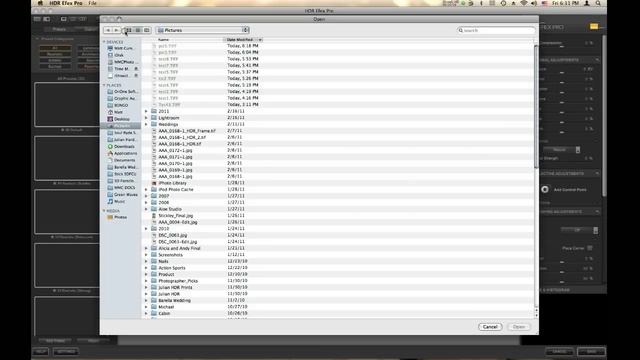Expand the 2011 folder disclosure triangle
640x360 pixels.
146,111
